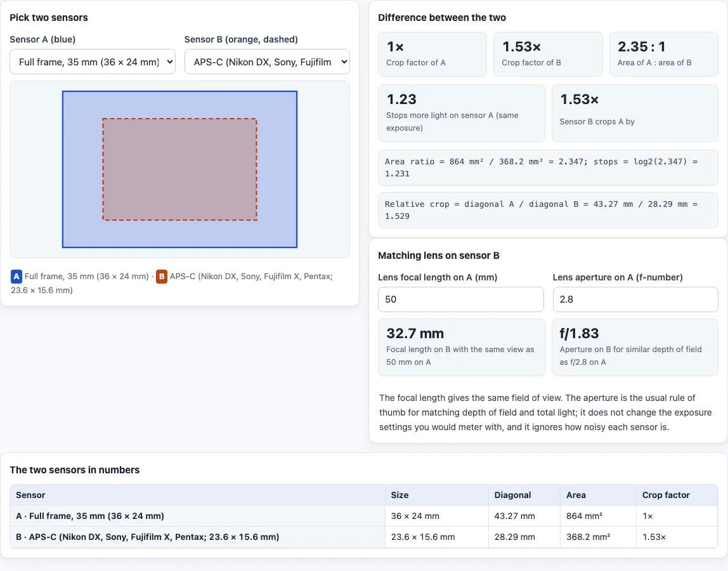Select the '1×' crop factor of A value
Image resolution: width=728 pixels, height=571 pixels.
coord(395,46)
